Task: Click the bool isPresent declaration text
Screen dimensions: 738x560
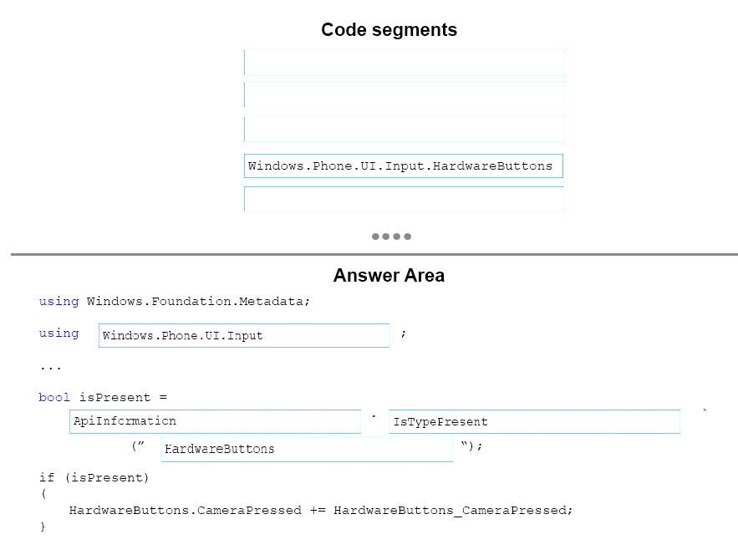Action: click(x=103, y=397)
